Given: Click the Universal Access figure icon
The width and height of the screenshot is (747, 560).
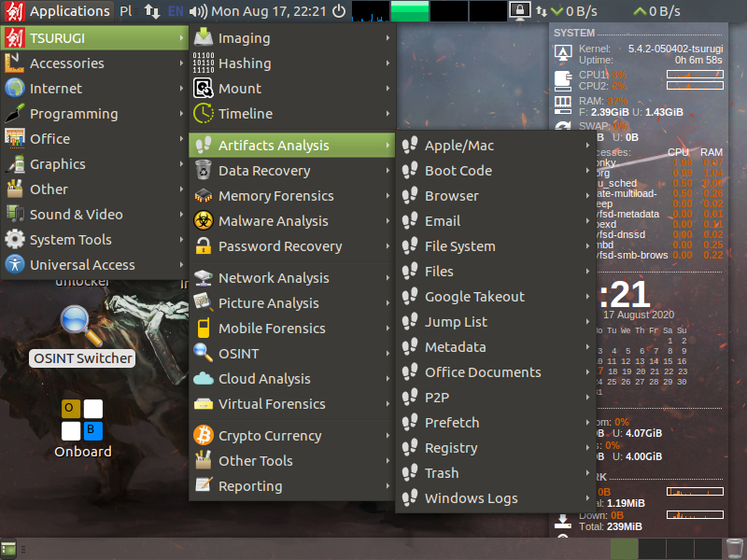Looking at the screenshot, I should (14, 265).
